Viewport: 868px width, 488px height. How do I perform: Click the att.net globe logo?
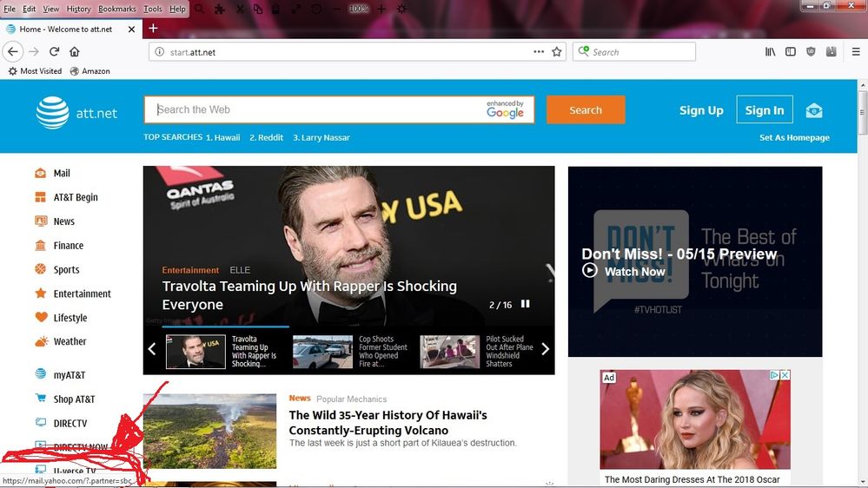[53, 112]
